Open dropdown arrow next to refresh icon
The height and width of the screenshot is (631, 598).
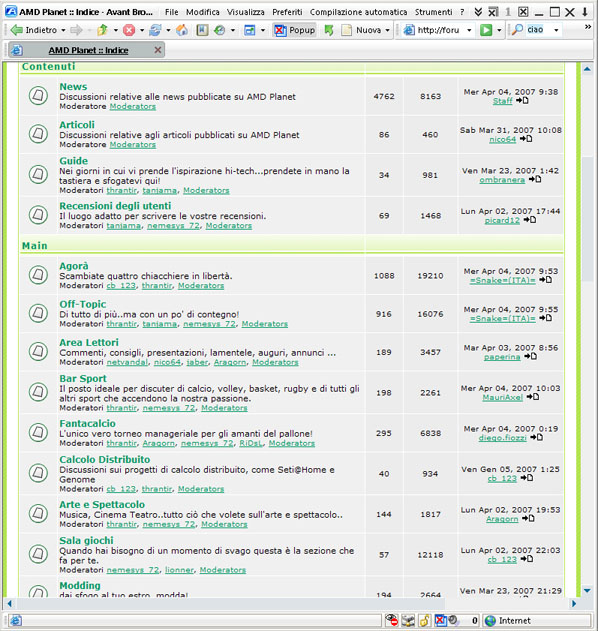pyautogui.click(x=168, y=30)
